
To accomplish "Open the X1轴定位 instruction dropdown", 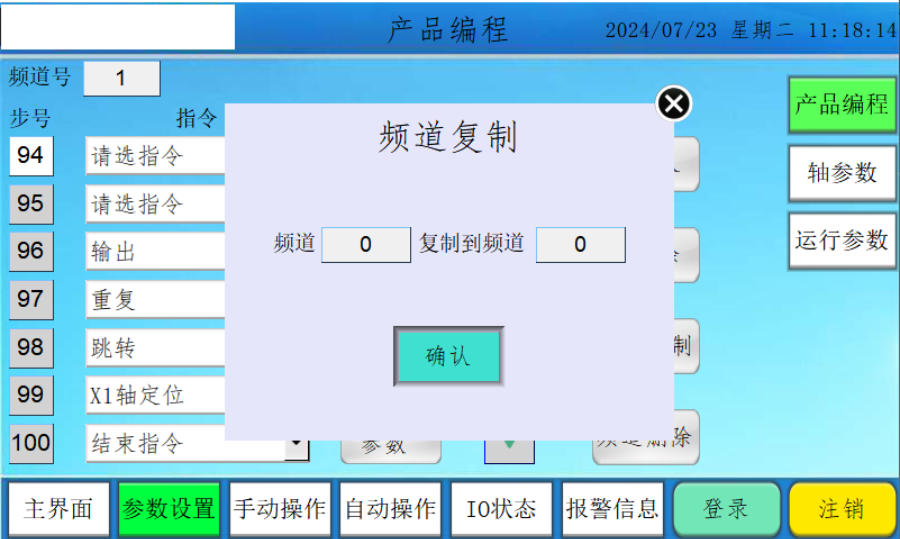I will click(x=155, y=396).
